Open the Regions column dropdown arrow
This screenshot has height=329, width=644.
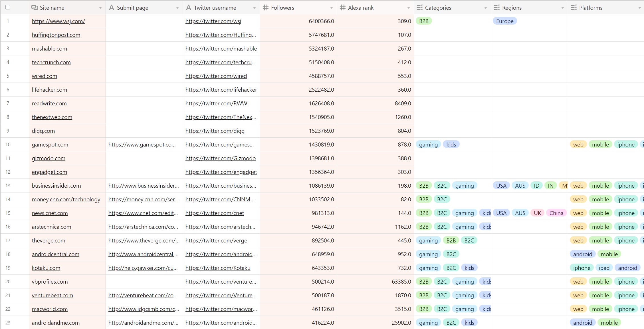pyautogui.click(x=563, y=8)
